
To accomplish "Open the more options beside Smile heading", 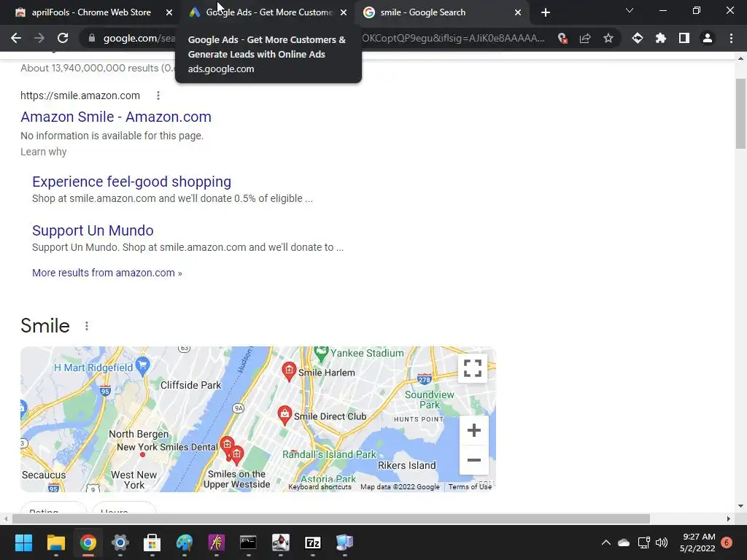I will click(x=87, y=326).
